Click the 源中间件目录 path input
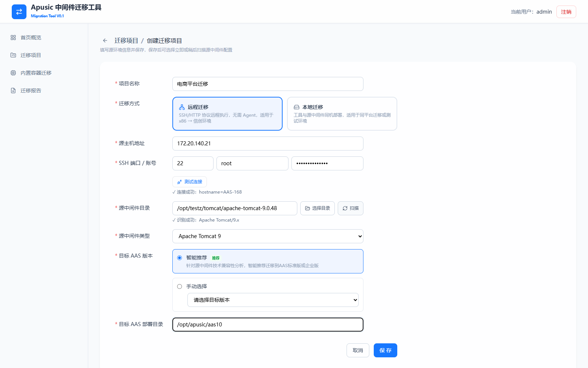Viewport: 588px width, 368px height. point(235,208)
